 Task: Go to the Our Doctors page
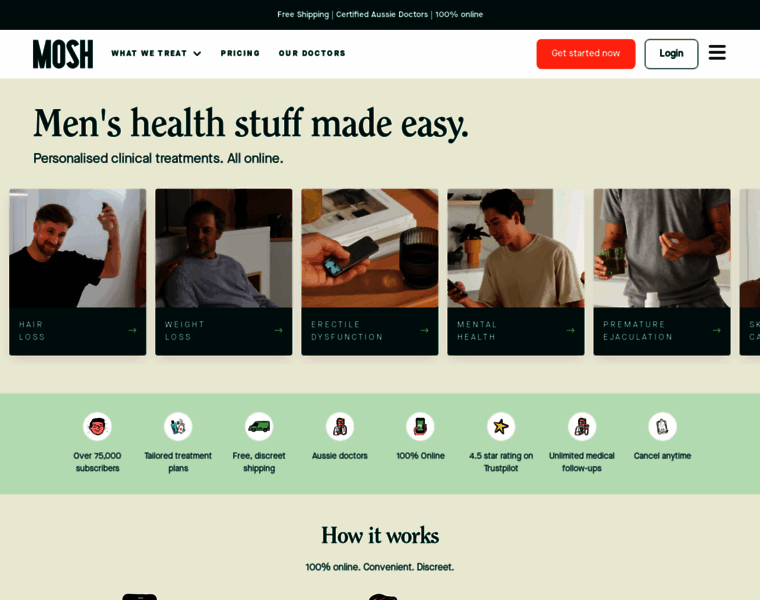point(312,53)
